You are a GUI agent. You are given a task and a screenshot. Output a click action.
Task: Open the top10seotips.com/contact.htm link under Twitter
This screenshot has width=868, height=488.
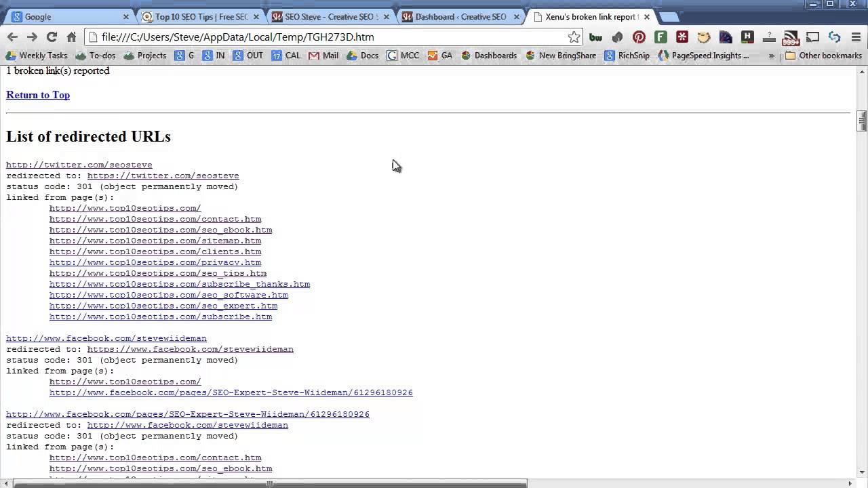pyautogui.click(x=155, y=219)
